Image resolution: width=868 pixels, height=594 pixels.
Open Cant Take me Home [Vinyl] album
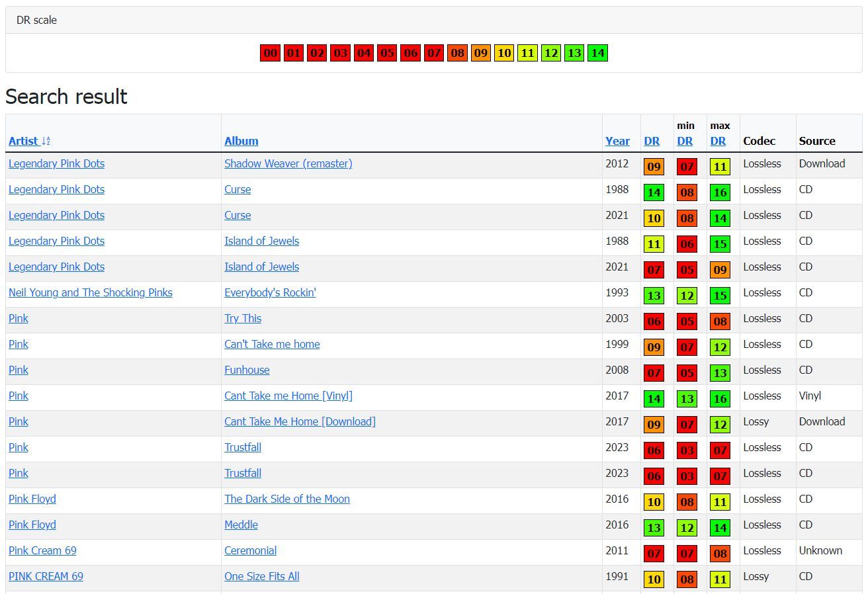pos(288,396)
